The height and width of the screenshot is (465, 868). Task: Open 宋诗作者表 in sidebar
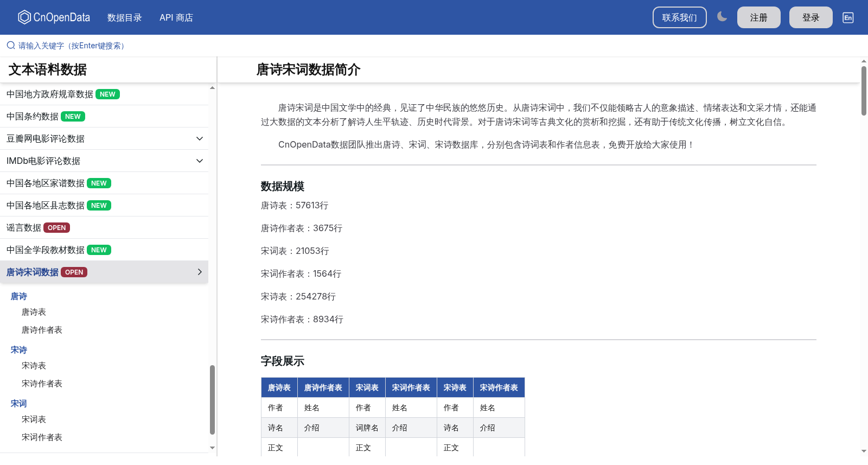(x=42, y=384)
